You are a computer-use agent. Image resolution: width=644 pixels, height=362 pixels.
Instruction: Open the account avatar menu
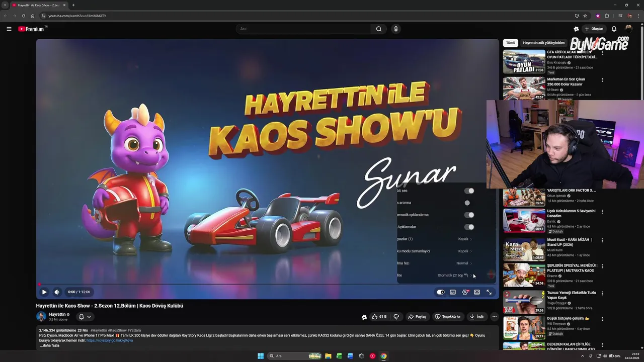pyautogui.click(x=628, y=29)
